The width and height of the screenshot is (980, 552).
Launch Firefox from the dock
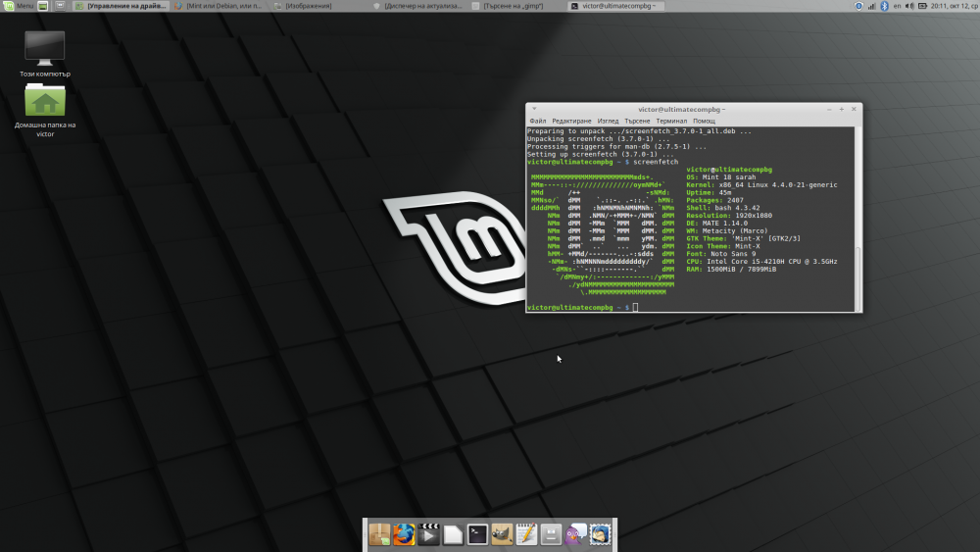(404, 534)
